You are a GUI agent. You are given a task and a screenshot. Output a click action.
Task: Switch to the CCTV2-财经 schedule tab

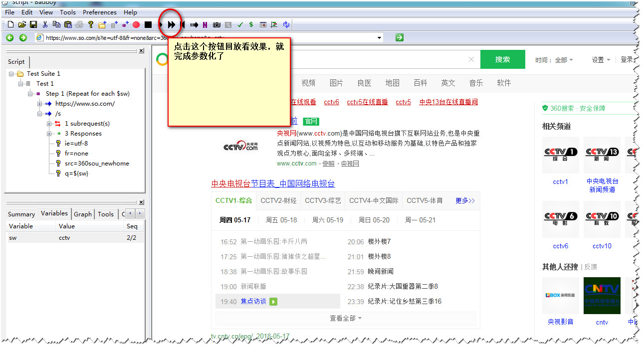[278, 200]
